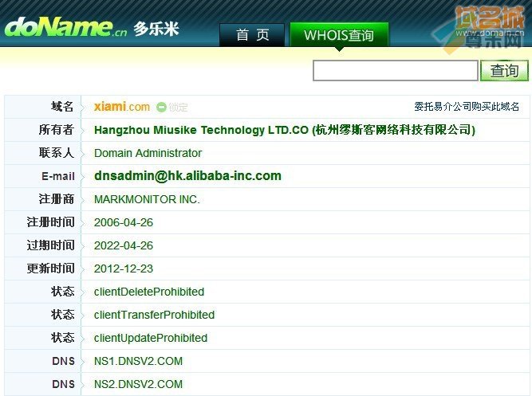
Task: Click the NS1.DNSV2.COM DNS entry
Action: pos(138,361)
